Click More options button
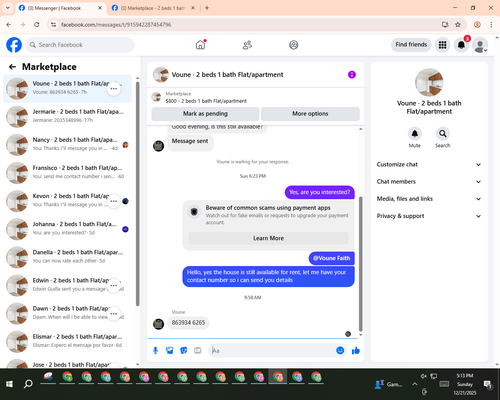The width and height of the screenshot is (500, 400). pyautogui.click(x=310, y=114)
